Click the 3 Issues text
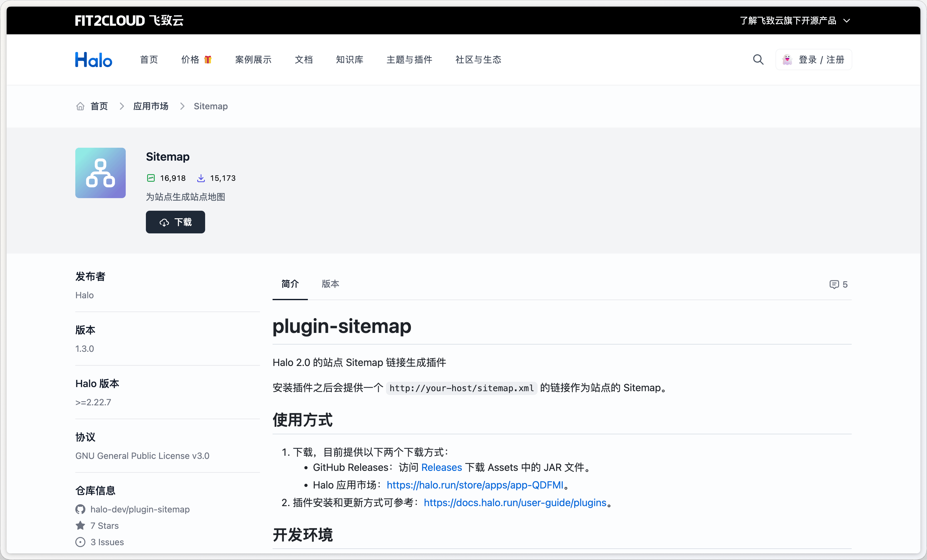 (107, 542)
